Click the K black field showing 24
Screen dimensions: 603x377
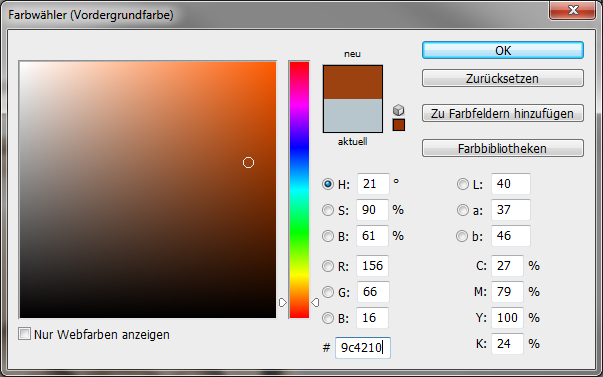[x=507, y=344]
